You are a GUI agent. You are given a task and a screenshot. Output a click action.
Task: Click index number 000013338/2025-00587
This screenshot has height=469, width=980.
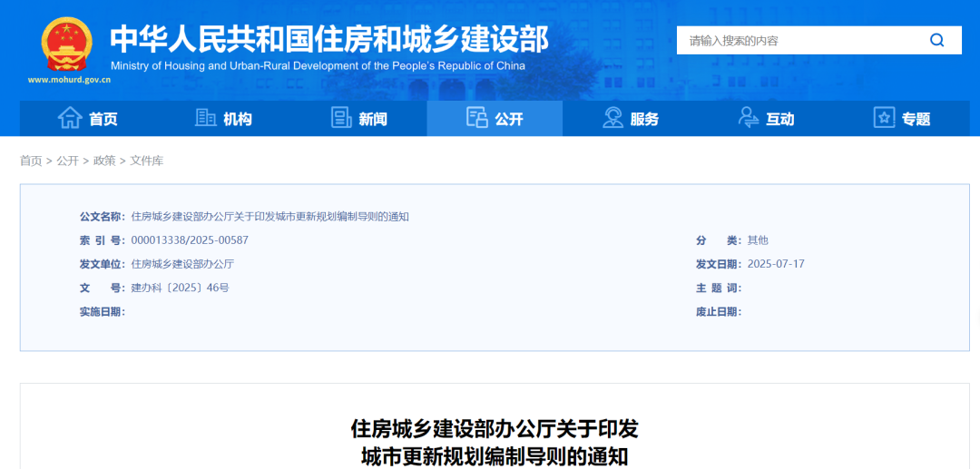point(191,240)
